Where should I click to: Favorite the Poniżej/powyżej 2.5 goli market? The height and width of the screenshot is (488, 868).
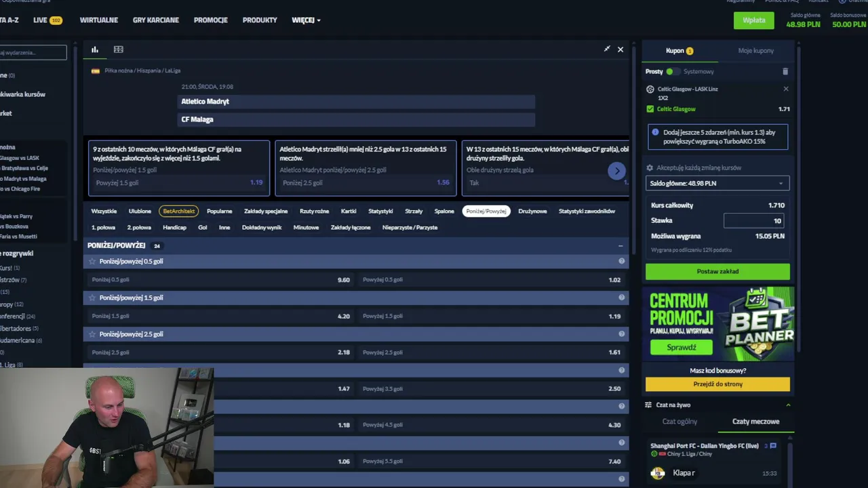tap(92, 334)
